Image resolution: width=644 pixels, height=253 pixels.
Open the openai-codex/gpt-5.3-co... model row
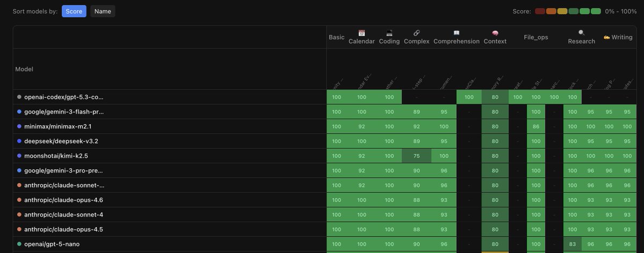click(170, 97)
